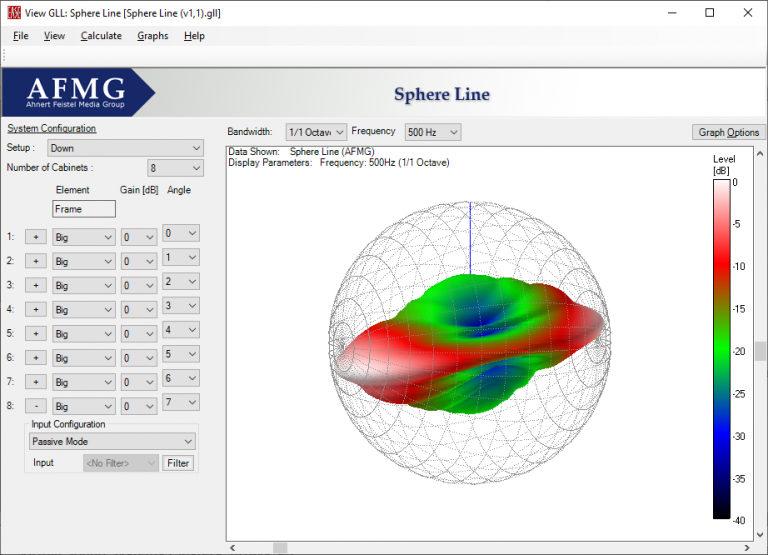Click the Frame element text field

tap(84, 209)
